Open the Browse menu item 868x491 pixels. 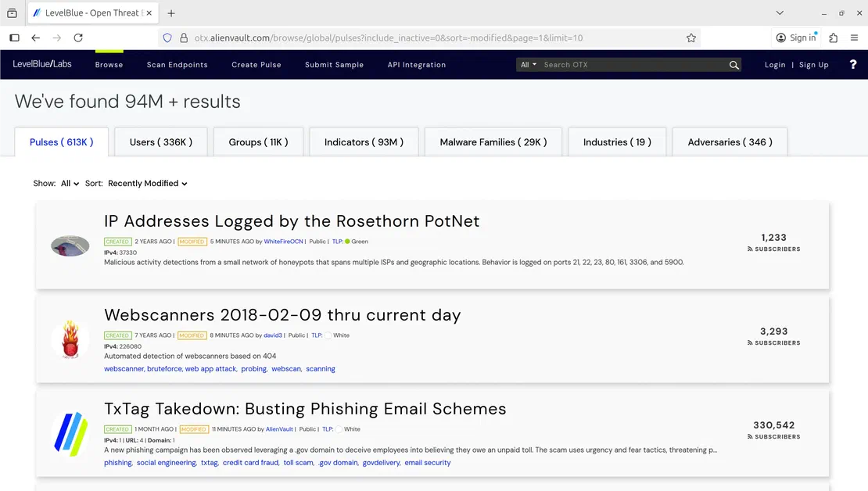pyautogui.click(x=109, y=65)
